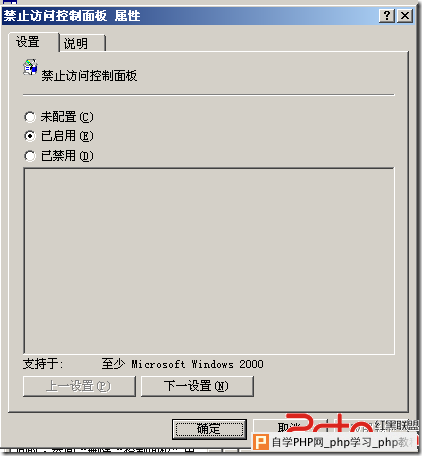Click the 至少 Microsoft Windows 2000 text
The height and width of the screenshot is (456, 422).
[182, 364]
